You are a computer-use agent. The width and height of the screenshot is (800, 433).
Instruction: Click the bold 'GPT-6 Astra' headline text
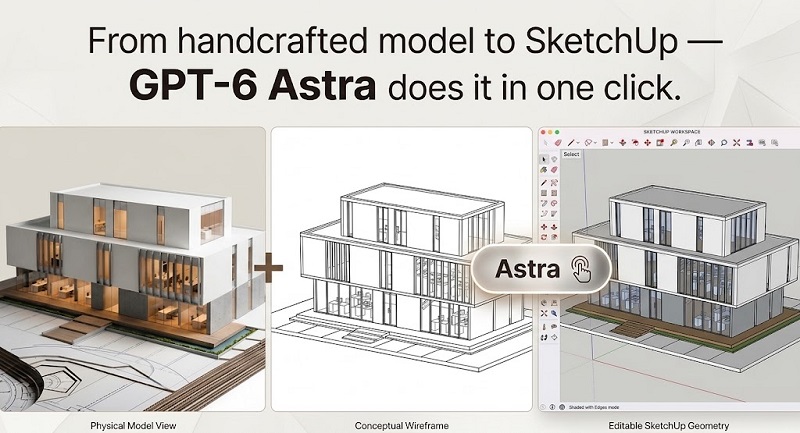click(252, 86)
